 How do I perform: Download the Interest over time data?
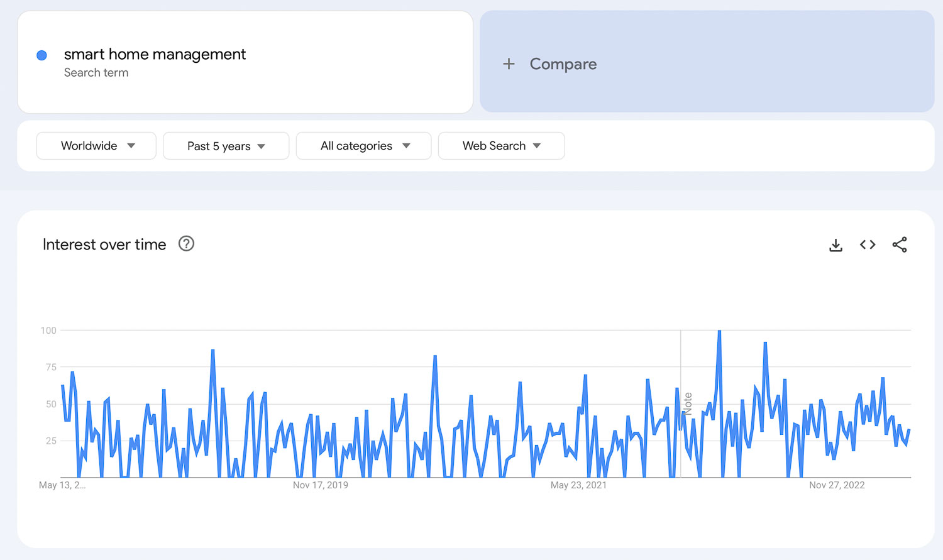tap(835, 244)
